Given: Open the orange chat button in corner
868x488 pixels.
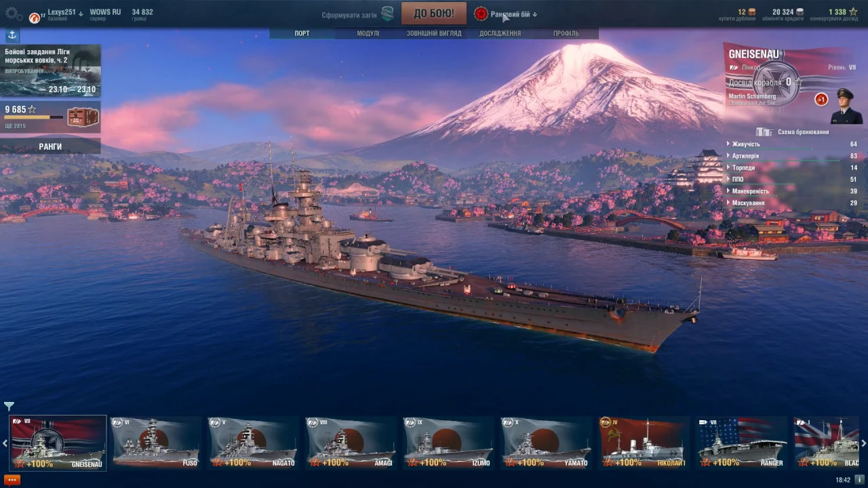Looking at the screenshot, I should pyautogui.click(x=12, y=479).
